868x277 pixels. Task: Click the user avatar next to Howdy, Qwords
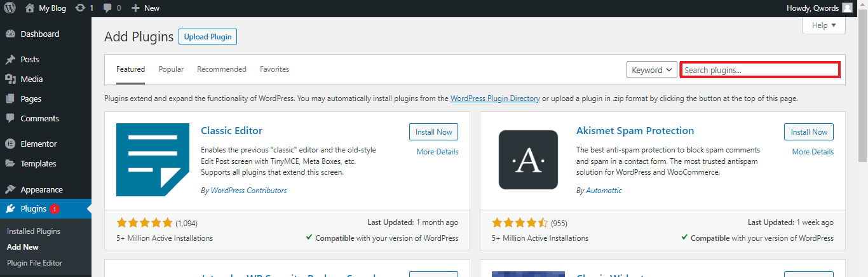coord(847,8)
